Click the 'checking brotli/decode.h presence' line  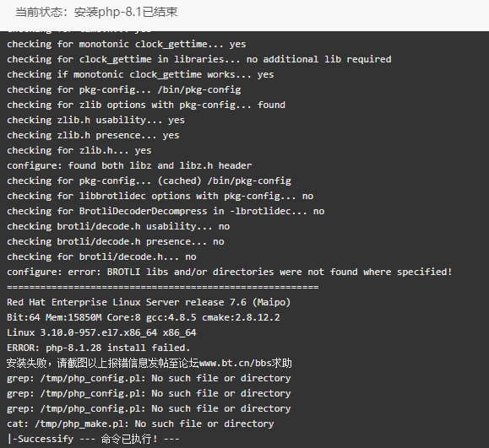click(116, 242)
